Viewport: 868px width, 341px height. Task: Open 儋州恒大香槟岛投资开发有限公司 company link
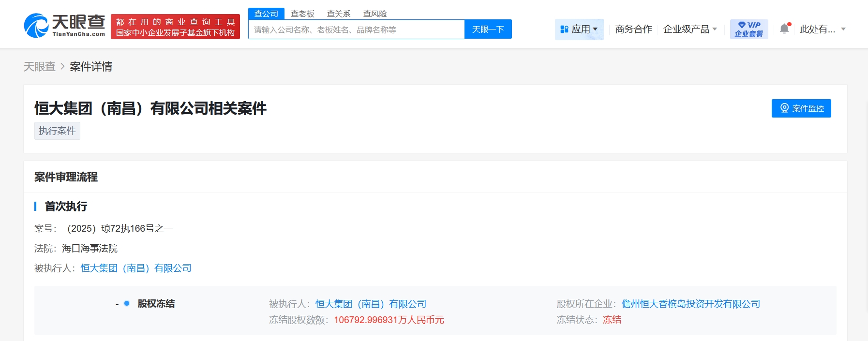[x=690, y=304]
